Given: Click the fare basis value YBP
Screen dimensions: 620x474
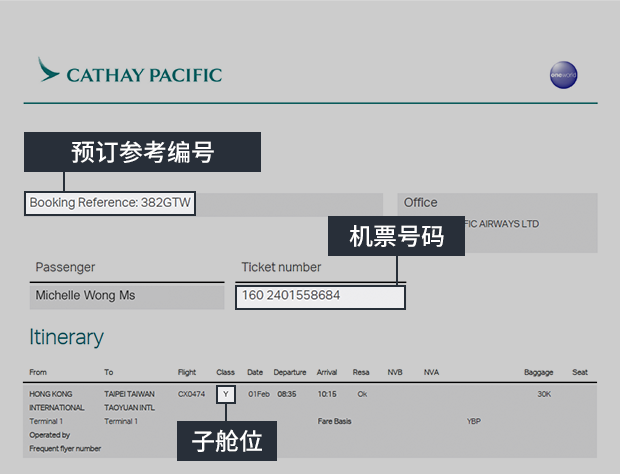Looking at the screenshot, I should (x=474, y=421).
